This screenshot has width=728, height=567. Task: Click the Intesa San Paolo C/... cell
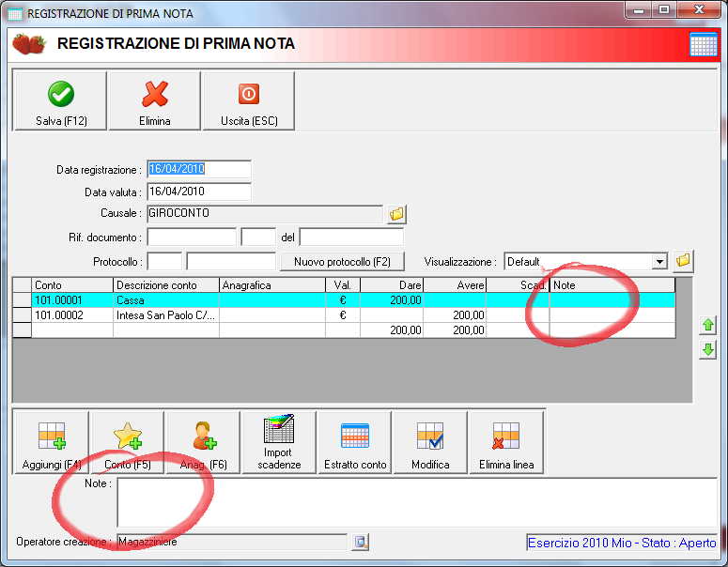coord(165,315)
